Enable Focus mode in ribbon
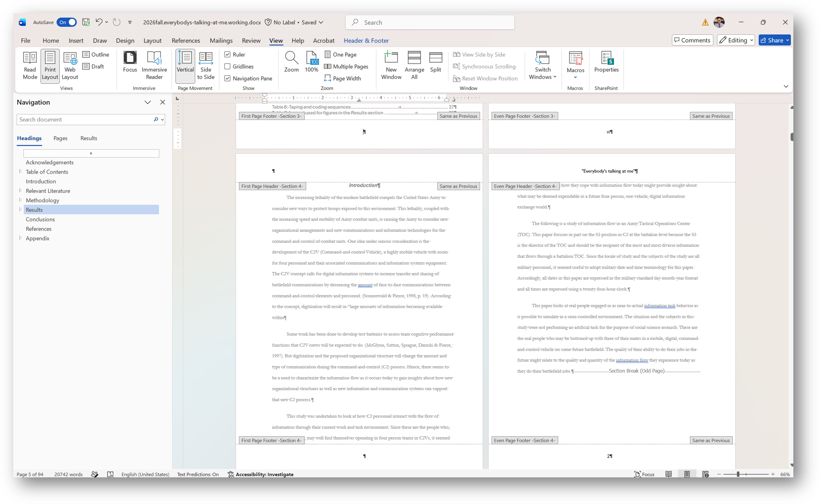Screen dimensions: 820x504 130,62
